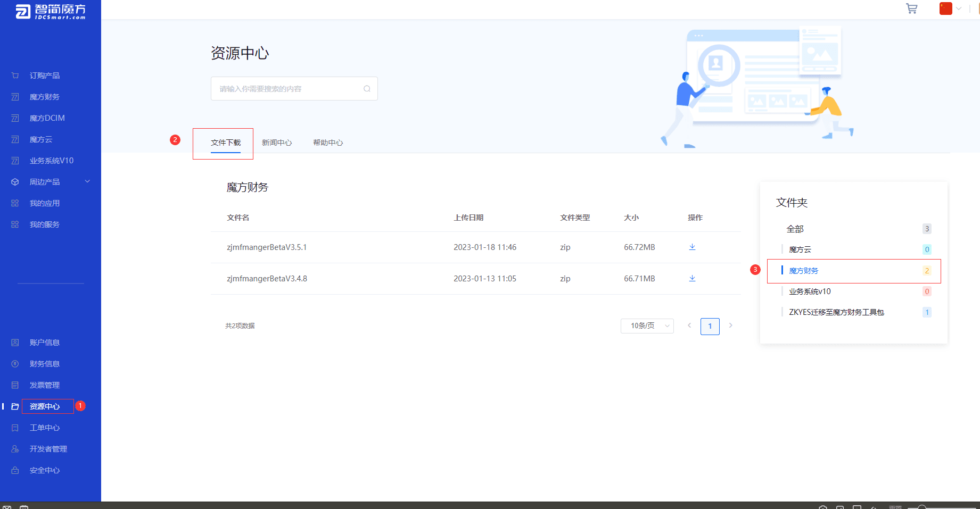Image resolution: width=980 pixels, height=509 pixels.
Task: Go to the previous page arrow
Action: pos(689,326)
